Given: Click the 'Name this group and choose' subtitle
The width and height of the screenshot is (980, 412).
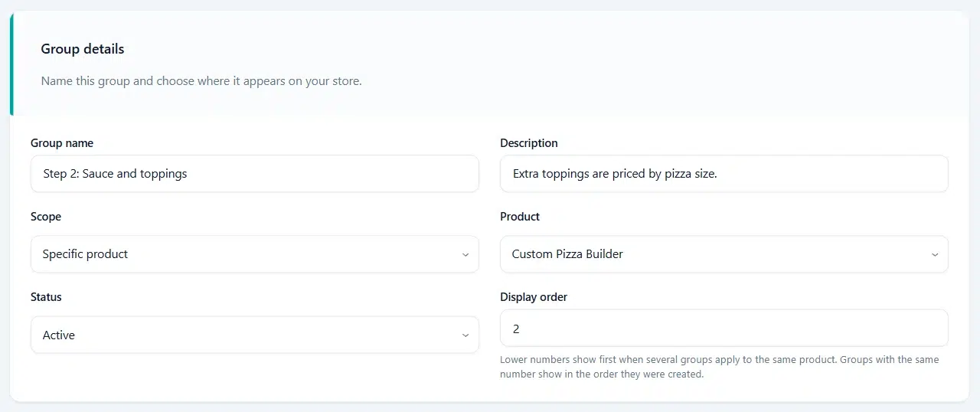Looking at the screenshot, I should click(x=201, y=81).
